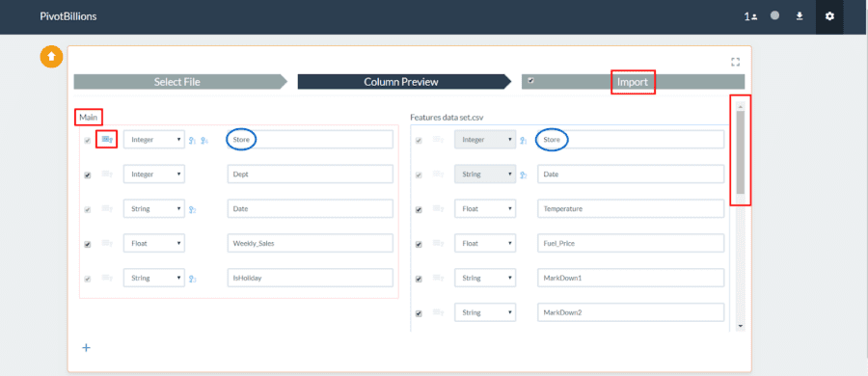Image resolution: width=868 pixels, height=376 pixels.
Task: Click the column icon for Fuel_Price row
Action: point(439,244)
